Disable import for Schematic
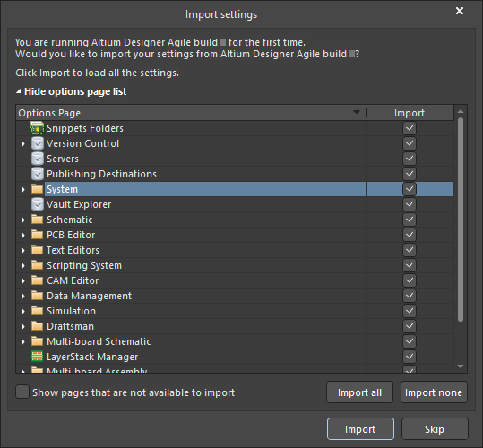483x448 pixels. 410,220
